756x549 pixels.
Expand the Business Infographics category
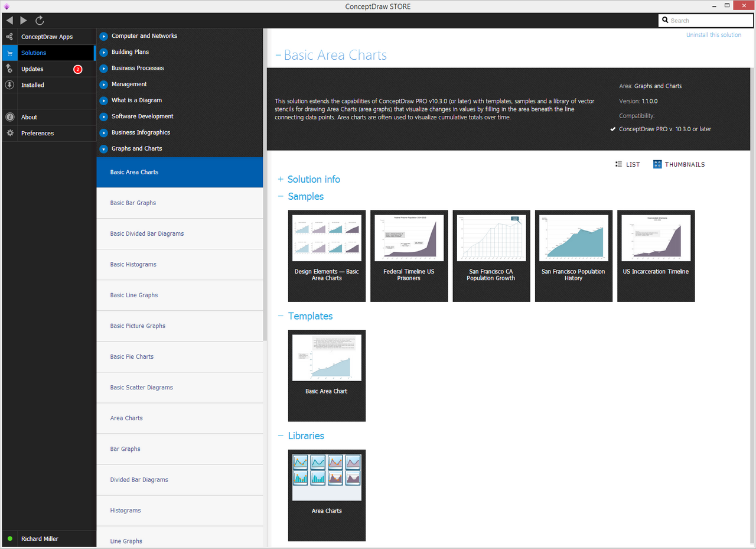point(104,132)
